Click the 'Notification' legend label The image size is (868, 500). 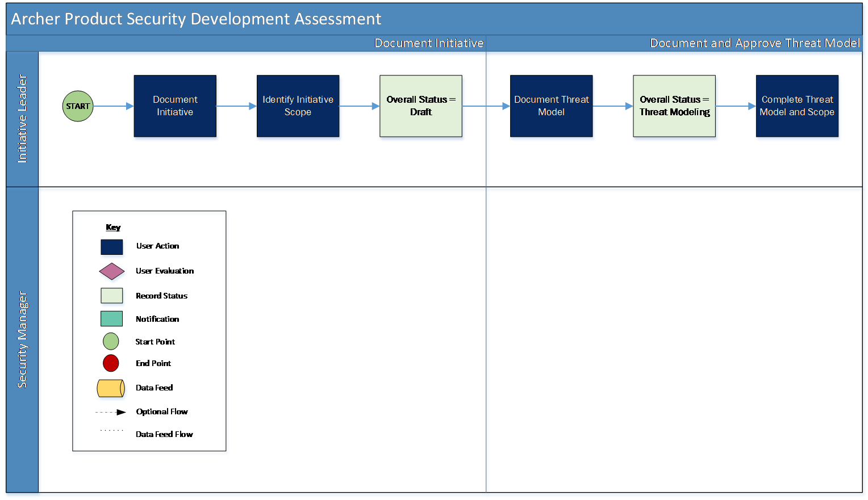pos(157,319)
